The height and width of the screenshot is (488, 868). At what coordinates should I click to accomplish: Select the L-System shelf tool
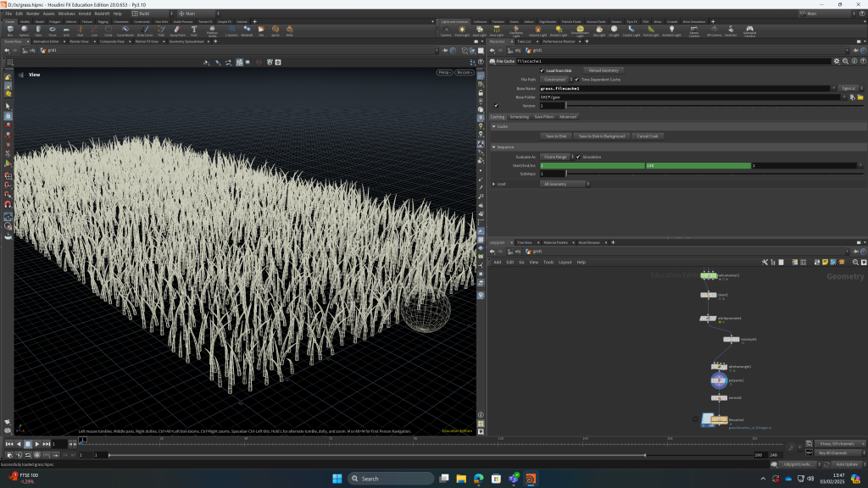click(231, 31)
